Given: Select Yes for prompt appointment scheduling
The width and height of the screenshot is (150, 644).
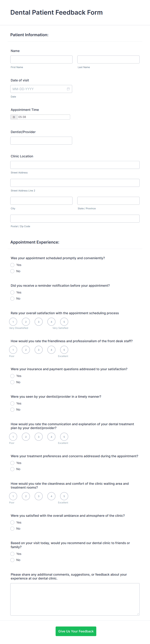Looking at the screenshot, I should (x=12, y=265).
